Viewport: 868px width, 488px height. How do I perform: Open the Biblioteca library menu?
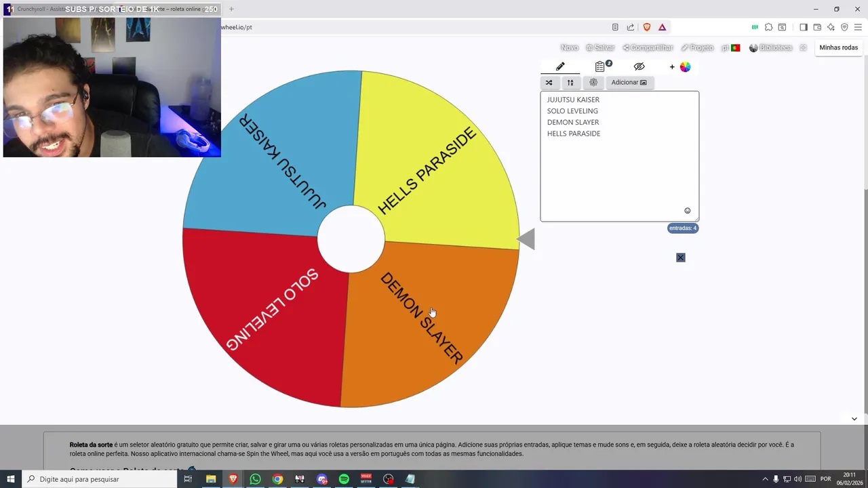770,47
